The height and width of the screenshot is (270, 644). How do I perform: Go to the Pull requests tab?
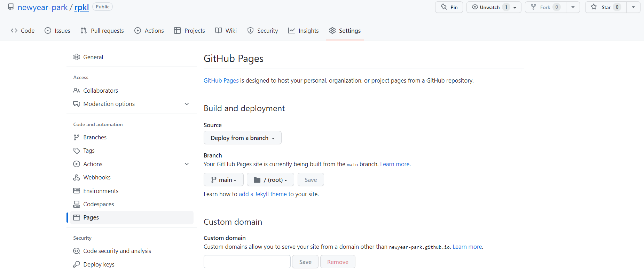(x=102, y=31)
